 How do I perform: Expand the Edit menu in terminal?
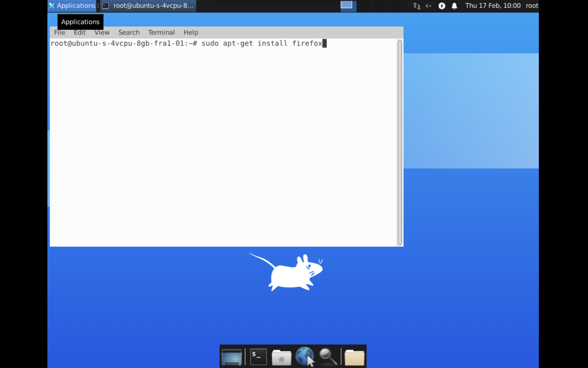(79, 32)
